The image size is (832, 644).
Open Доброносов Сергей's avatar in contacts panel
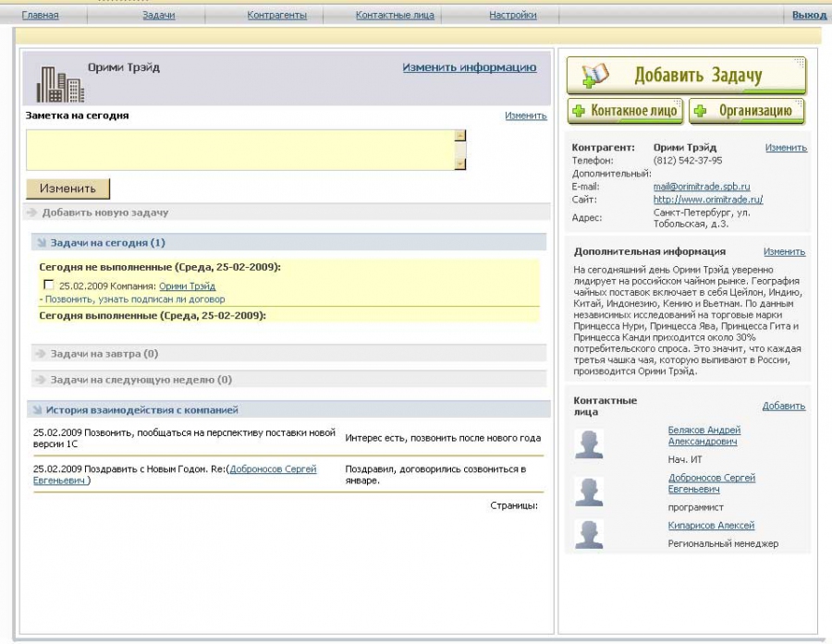click(x=589, y=492)
